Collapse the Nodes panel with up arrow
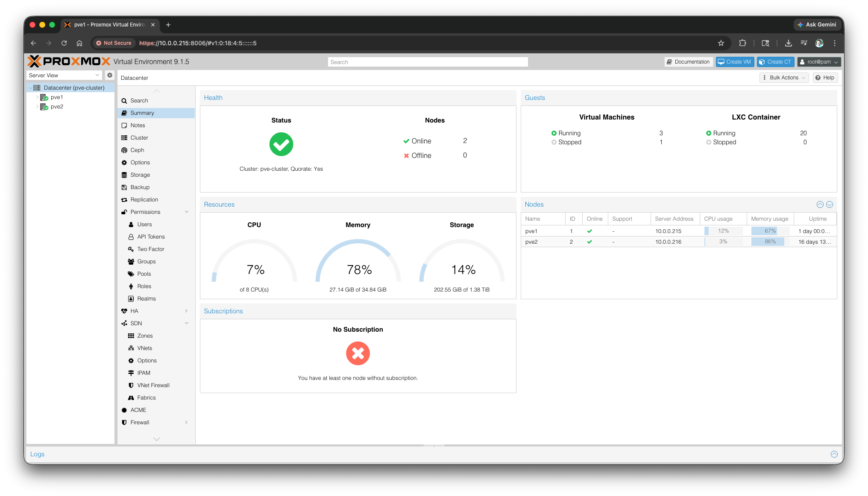This screenshot has width=868, height=496. pos(820,204)
